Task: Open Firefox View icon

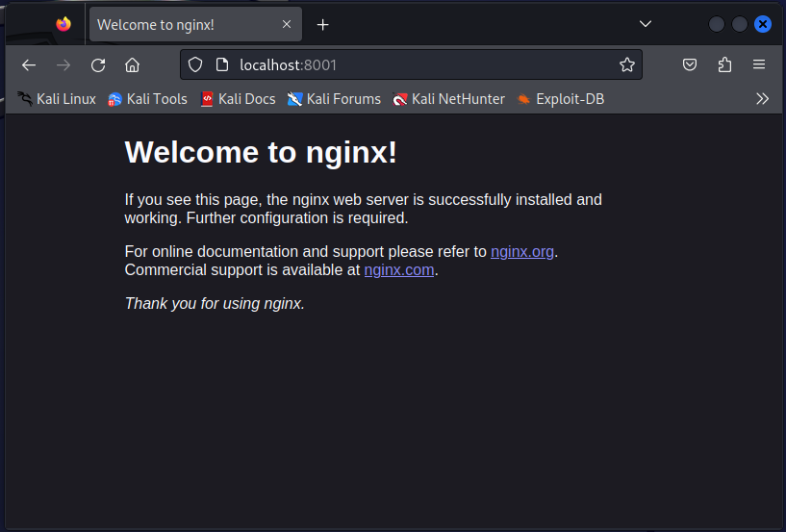Action: pos(63,24)
